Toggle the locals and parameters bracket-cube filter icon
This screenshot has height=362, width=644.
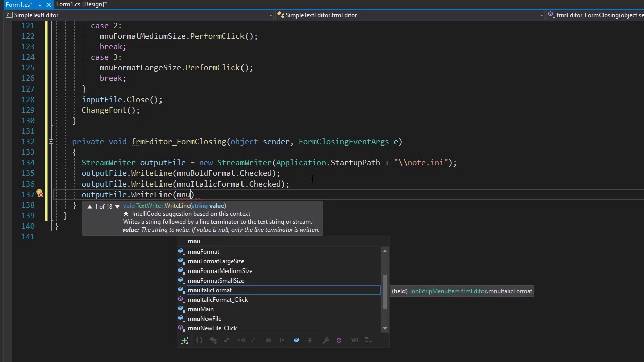[x=354, y=340]
